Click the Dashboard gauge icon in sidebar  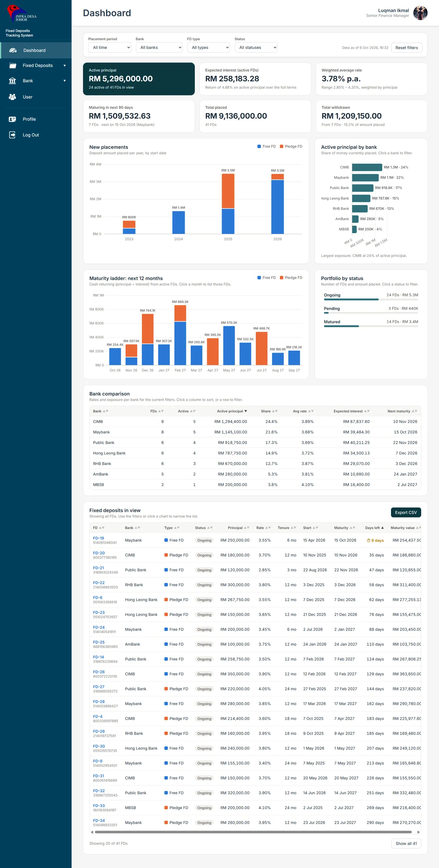(x=13, y=50)
